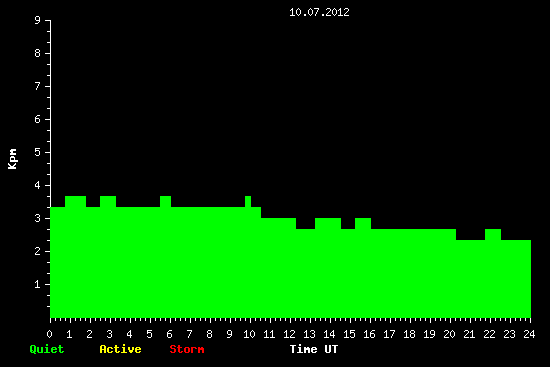Click the raised green bar near hour 22
Screen dimensions: 550x367
point(493,234)
